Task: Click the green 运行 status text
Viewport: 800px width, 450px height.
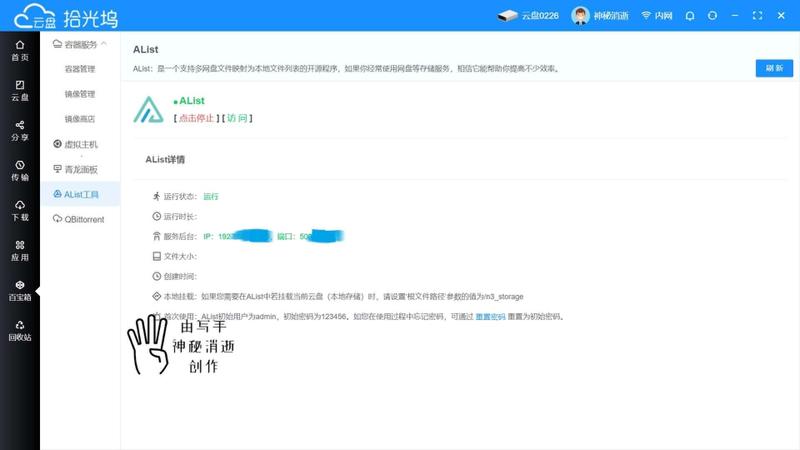Action: click(211, 196)
